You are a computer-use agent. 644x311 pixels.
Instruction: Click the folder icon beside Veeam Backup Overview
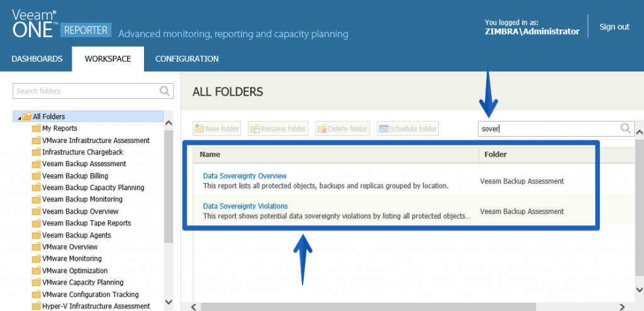point(36,212)
